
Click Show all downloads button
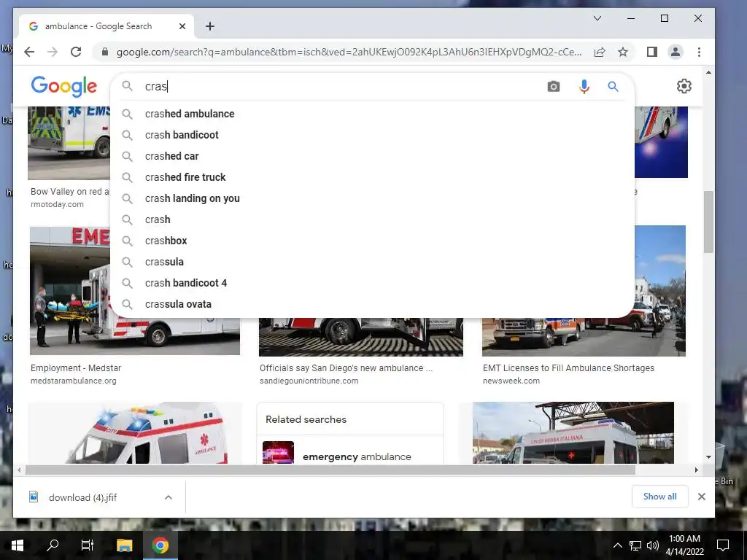659,496
